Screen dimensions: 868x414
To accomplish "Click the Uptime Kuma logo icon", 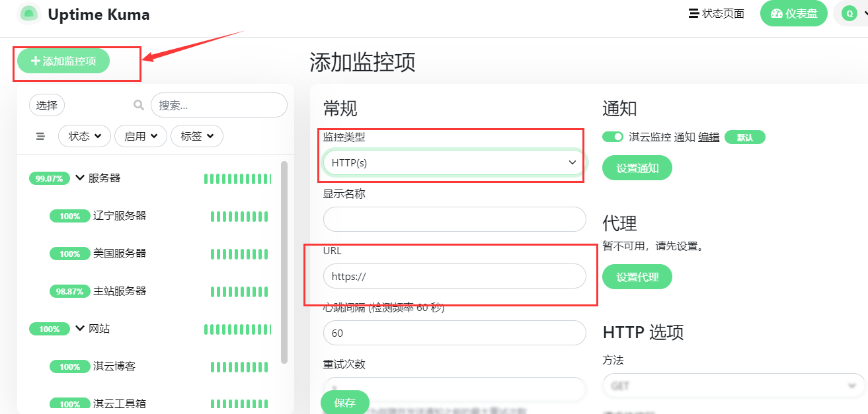I will tap(28, 13).
